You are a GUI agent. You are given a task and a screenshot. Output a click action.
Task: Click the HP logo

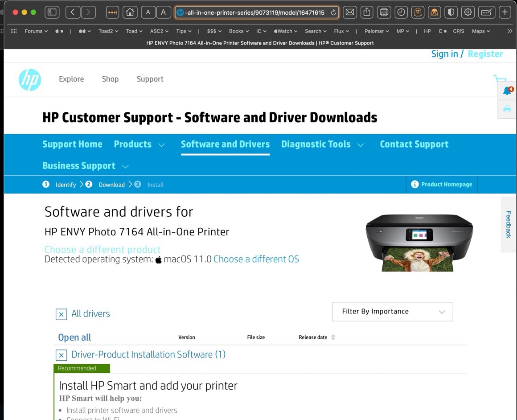coord(30,79)
